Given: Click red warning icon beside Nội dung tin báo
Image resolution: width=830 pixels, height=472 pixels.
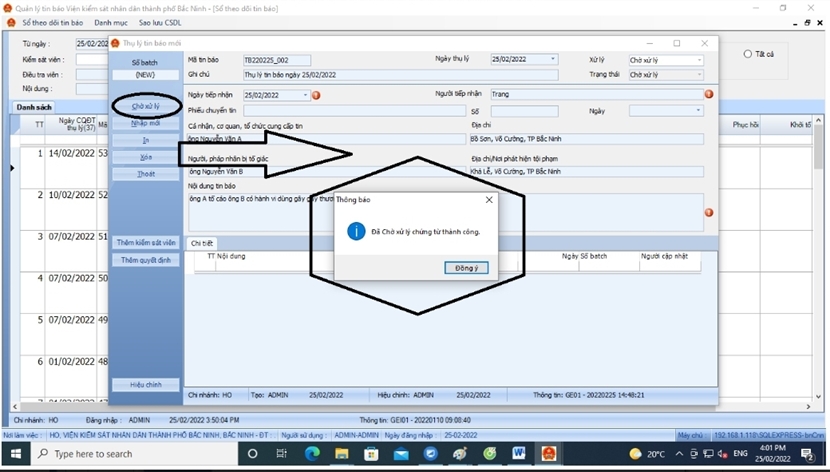Looking at the screenshot, I should coord(709,212).
